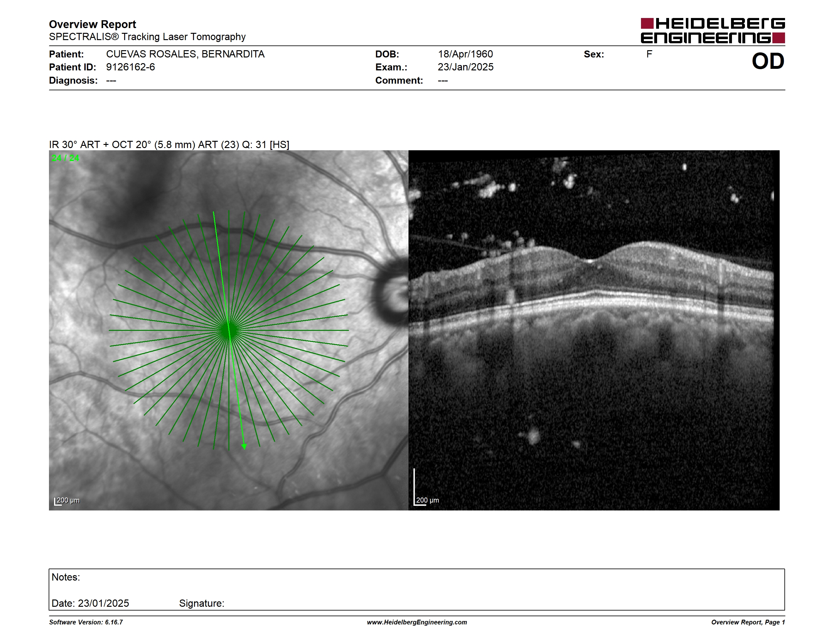Click the 'Date: 23/01/2025' entry
This screenshot has height=644, width=834.
[x=90, y=603]
